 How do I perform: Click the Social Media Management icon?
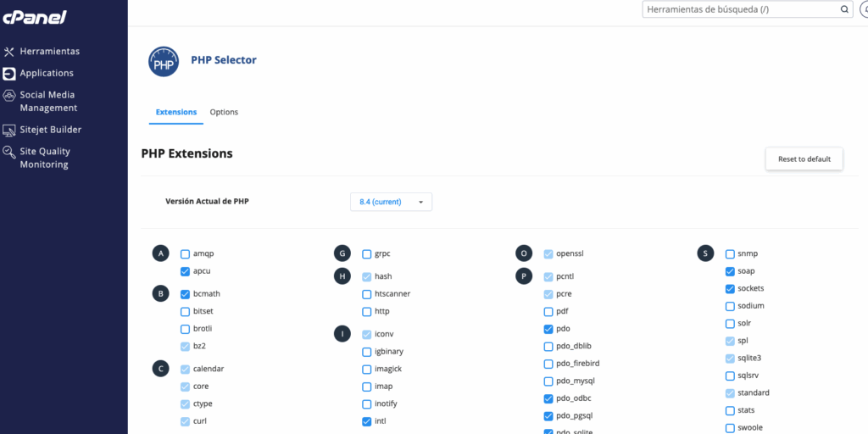click(8, 95)
